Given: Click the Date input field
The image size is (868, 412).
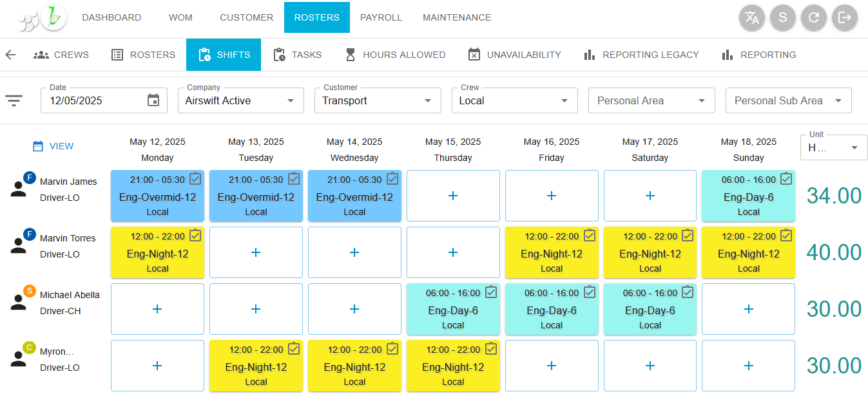Looking at the screenshot, I should tap(93, 100).
